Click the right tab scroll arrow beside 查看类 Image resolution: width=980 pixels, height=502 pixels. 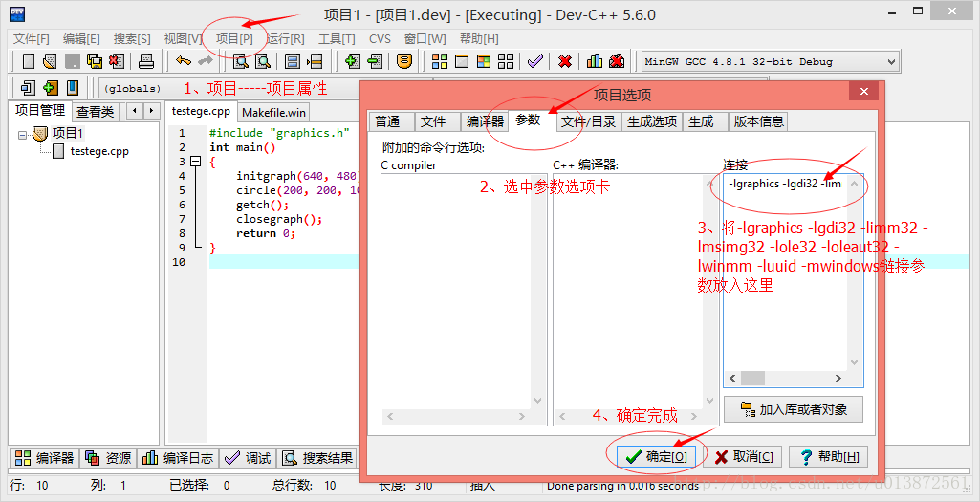(x=151, y=111)
